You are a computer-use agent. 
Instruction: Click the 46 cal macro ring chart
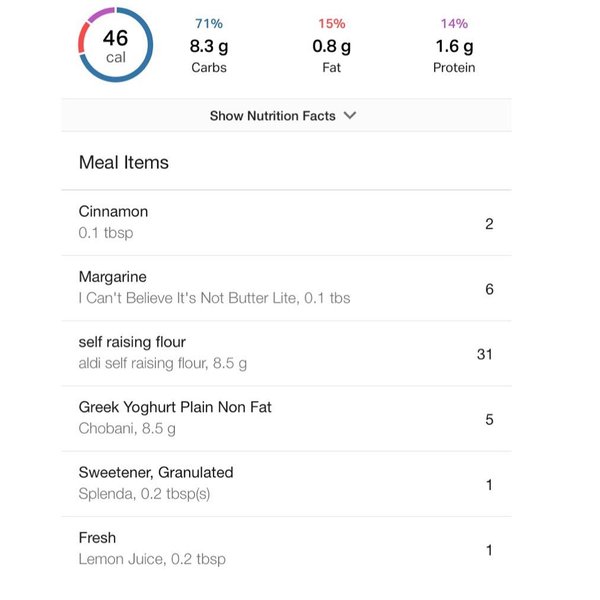point(115,44)
